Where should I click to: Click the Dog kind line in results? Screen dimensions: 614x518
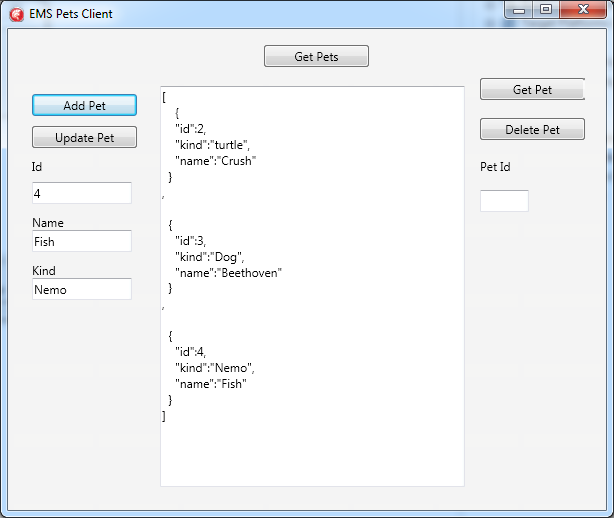point(209,257)
